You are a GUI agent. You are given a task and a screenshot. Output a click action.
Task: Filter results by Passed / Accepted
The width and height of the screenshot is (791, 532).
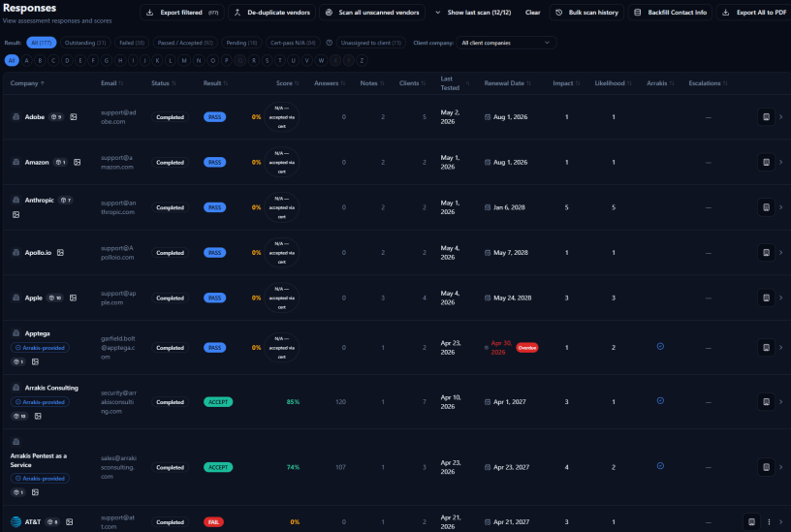185,43
